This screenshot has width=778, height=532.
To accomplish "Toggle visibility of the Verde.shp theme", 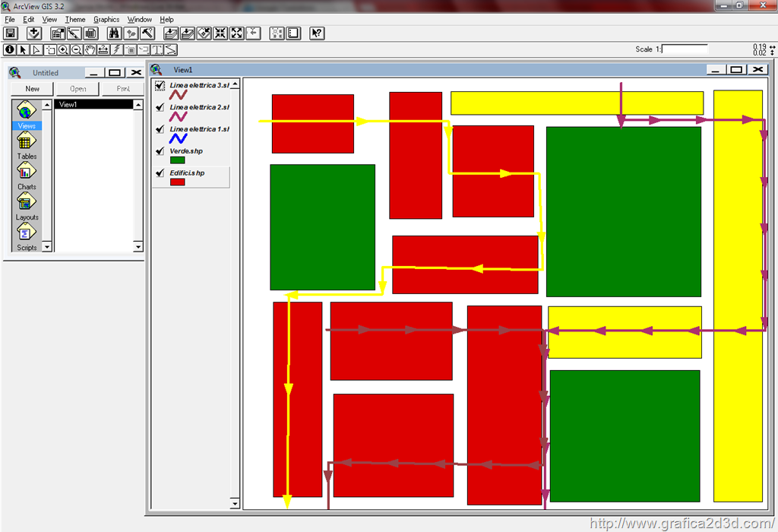I will click(x=160, y=151).
